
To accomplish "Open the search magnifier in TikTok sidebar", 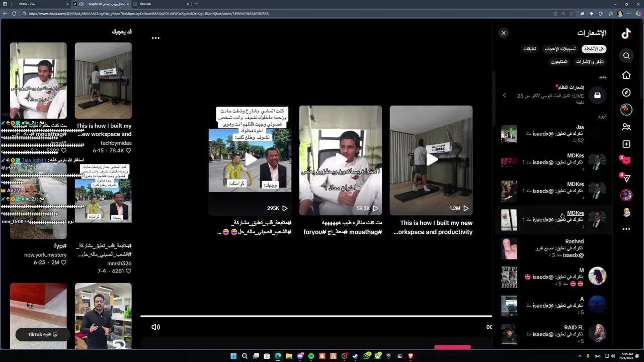I will click(x=626, y=56).
